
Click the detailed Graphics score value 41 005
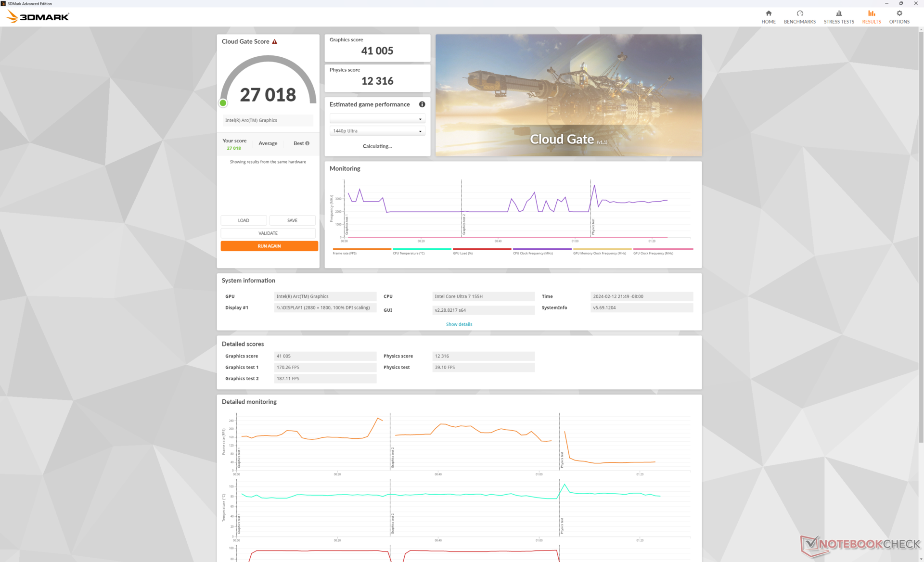pos(325,356)
